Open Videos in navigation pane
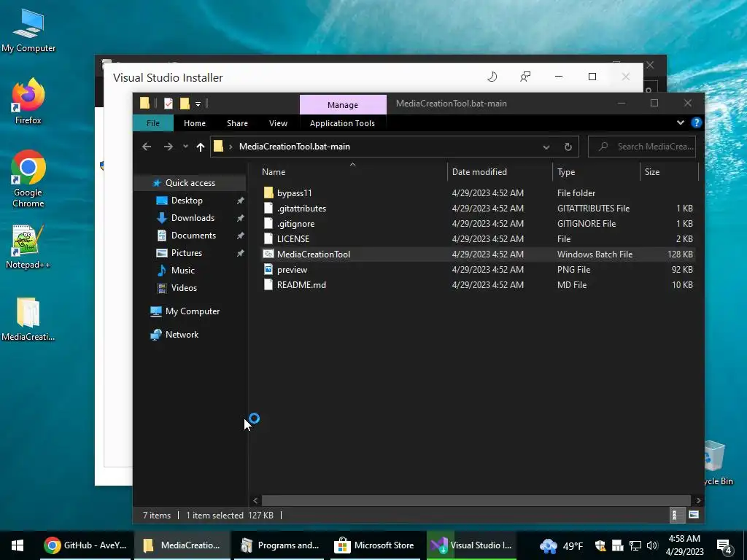 tap(184, 287)
